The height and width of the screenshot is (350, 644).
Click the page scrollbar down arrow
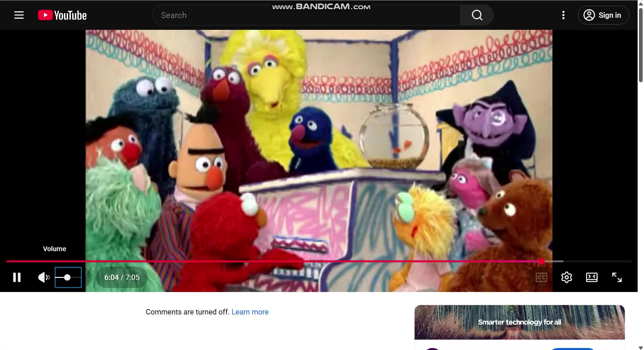[641, 347]
